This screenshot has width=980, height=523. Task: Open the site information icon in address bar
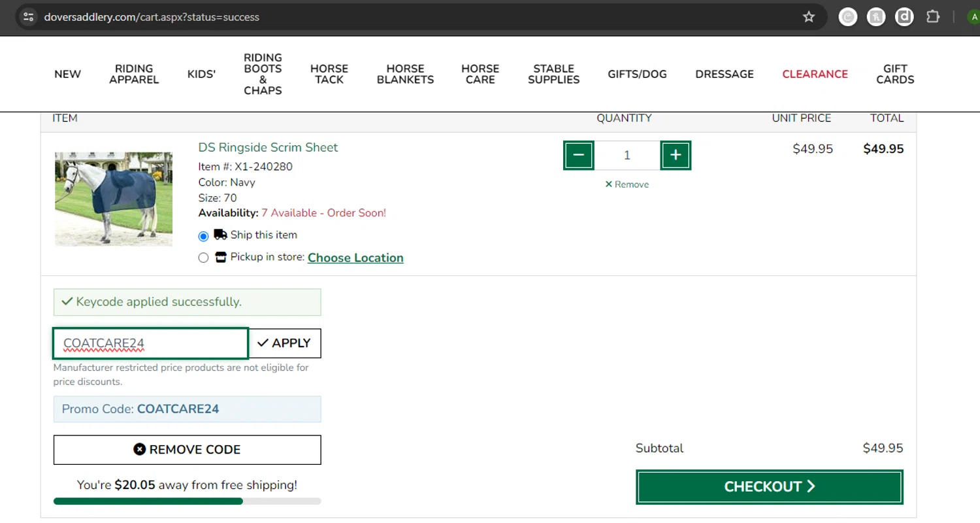(x=28, y=17)
